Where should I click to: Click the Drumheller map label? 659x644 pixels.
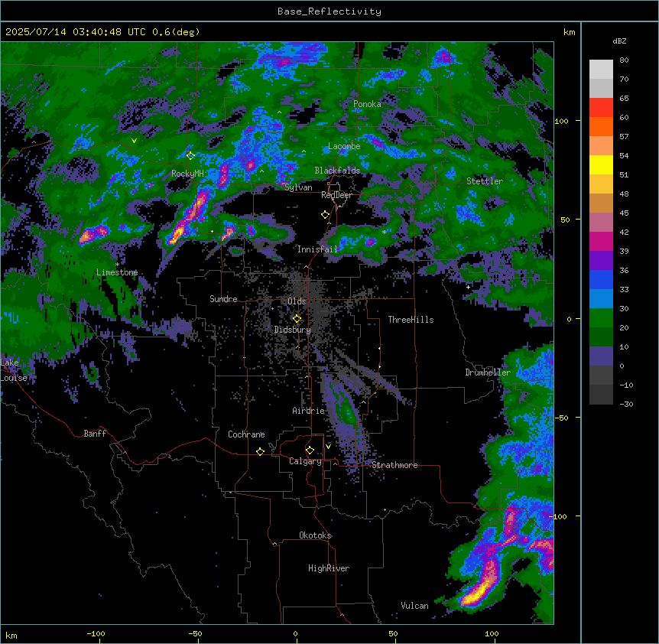tap(488, 372)
